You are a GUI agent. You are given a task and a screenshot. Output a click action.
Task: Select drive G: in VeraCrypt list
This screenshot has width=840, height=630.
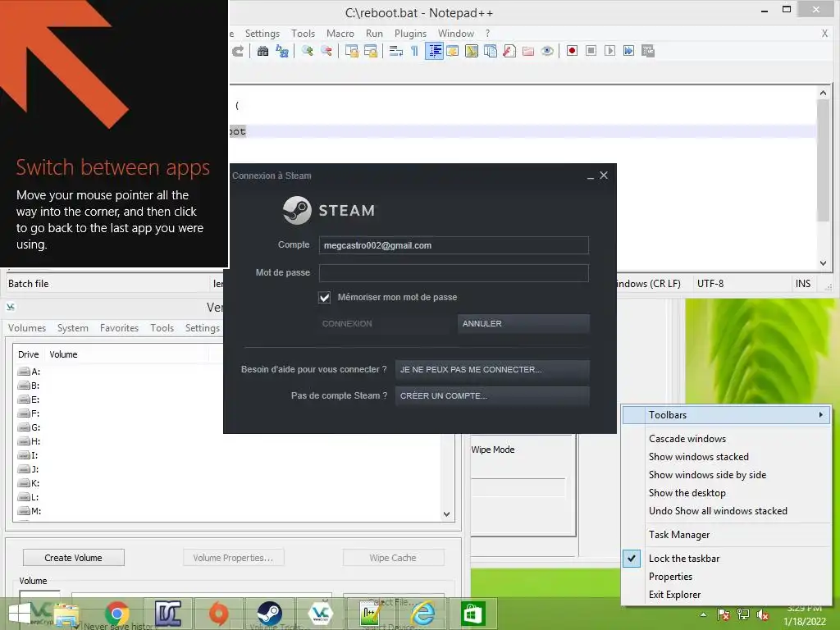click(29, 427)
